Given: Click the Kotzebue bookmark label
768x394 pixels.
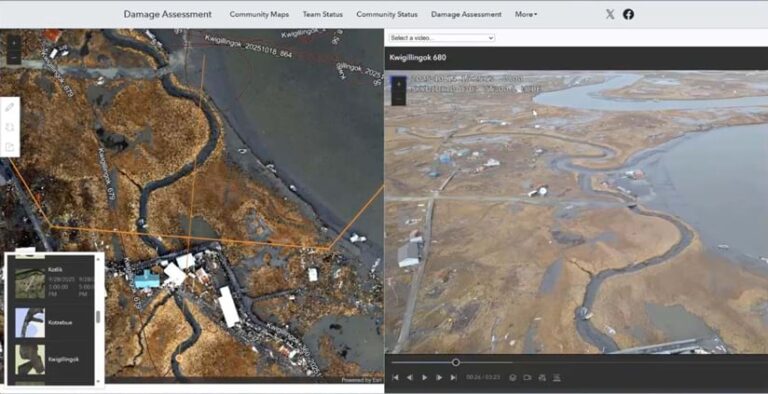Looking at the screenshot, I should click(60, 323).
